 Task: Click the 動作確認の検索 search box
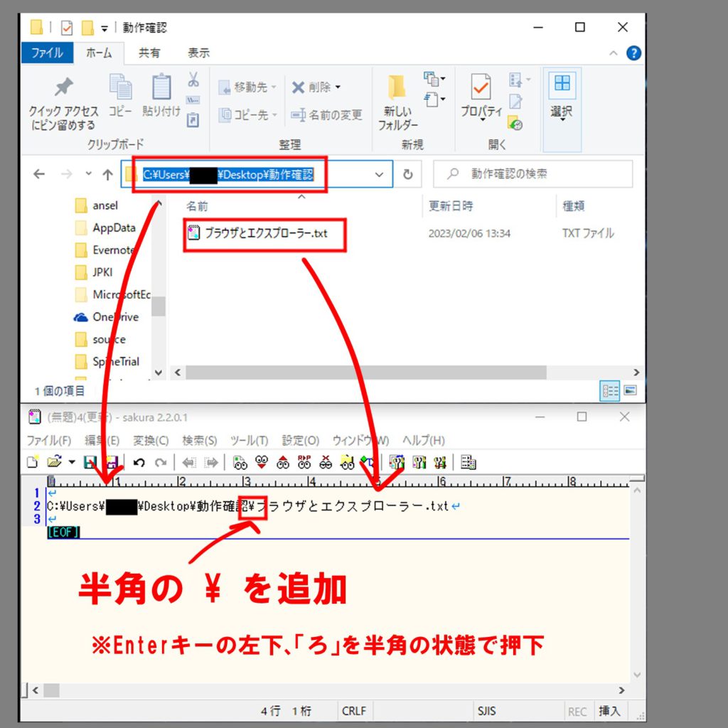(x=532, y=174)
